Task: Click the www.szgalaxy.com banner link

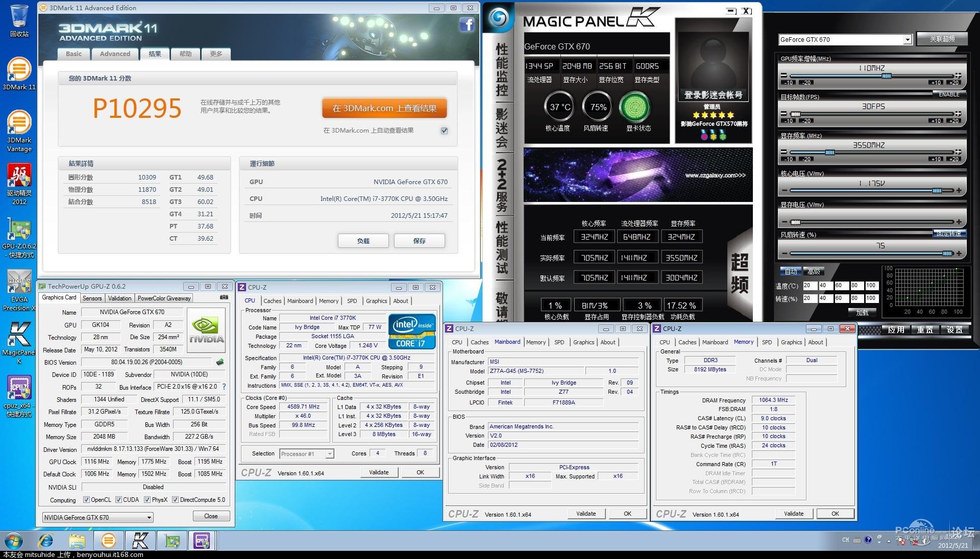Action: pyautogui.click(x=715, y=175)
